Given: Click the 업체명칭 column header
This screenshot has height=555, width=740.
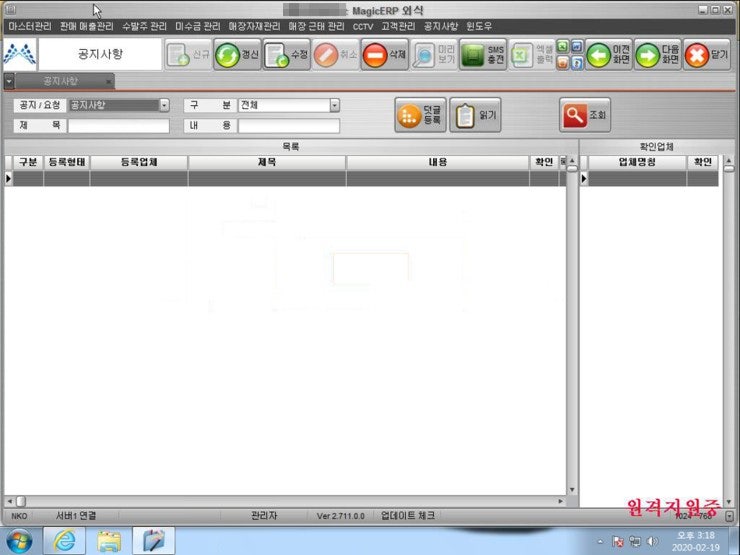Looking at the screenshot, I should pyautogui.click(x=637, y=162).
